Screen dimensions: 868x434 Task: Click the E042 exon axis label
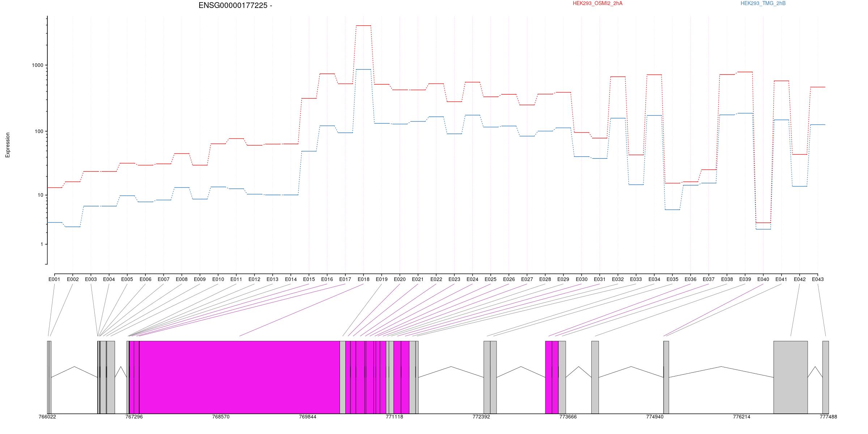(800, 279)
